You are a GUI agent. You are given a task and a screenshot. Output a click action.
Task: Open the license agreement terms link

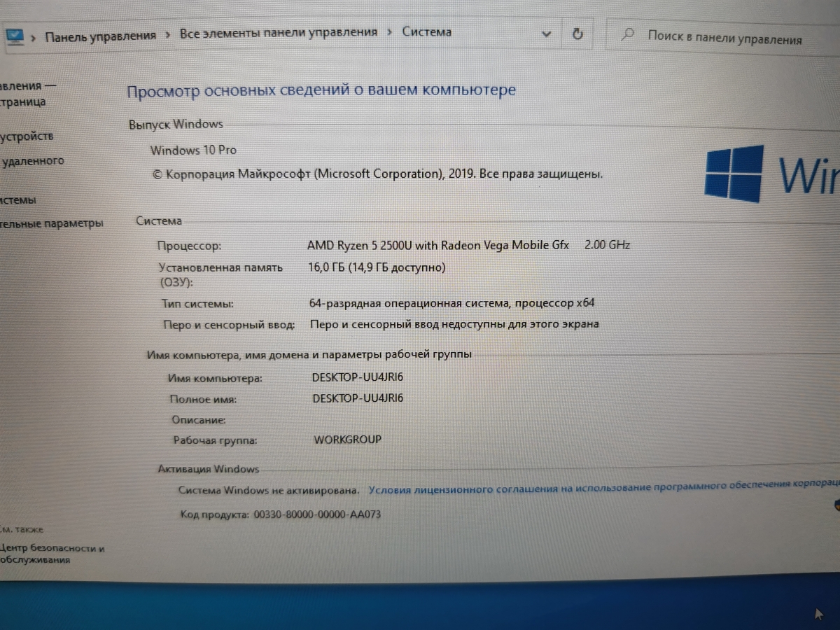point(603,487)
